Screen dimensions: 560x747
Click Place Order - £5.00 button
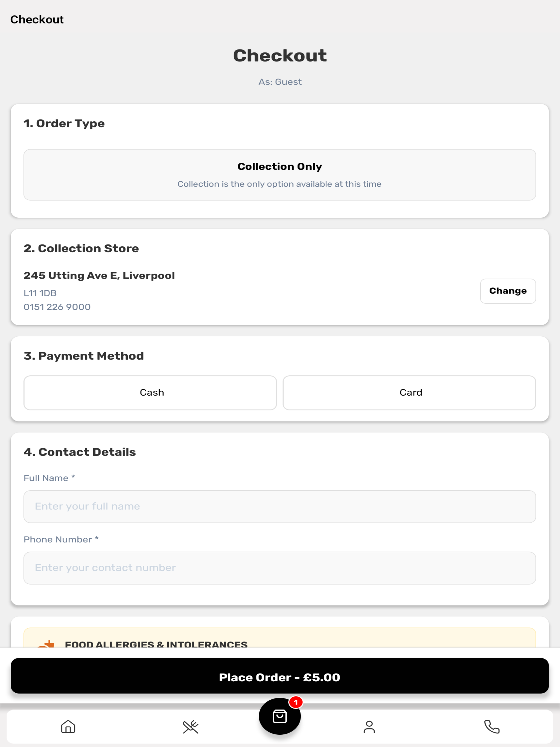[280, 677]
